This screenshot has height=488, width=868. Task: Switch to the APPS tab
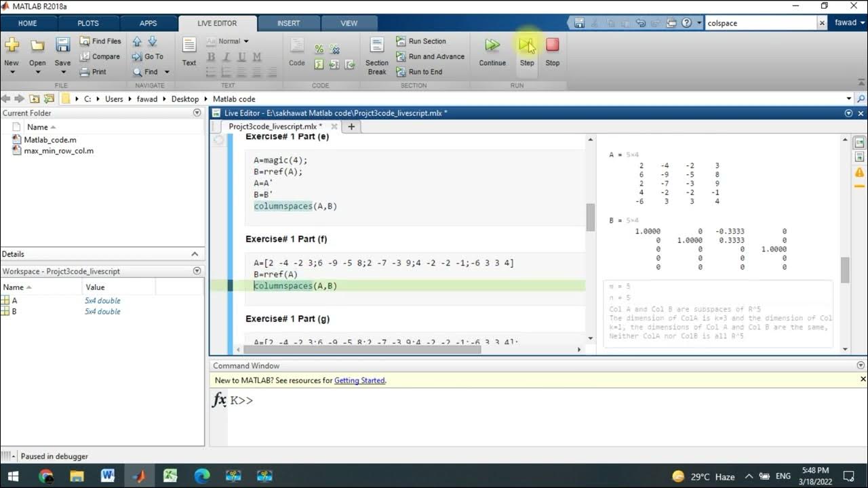(x=149, y=23)
